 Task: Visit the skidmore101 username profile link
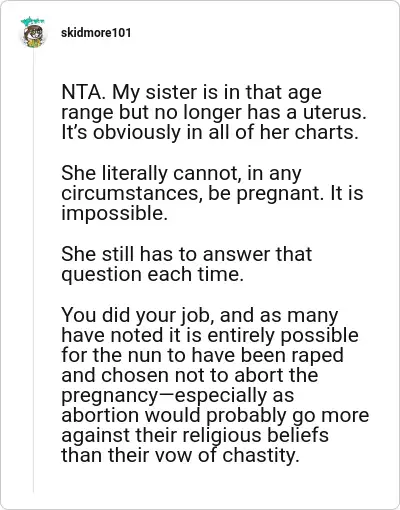(x=96, y=33)
